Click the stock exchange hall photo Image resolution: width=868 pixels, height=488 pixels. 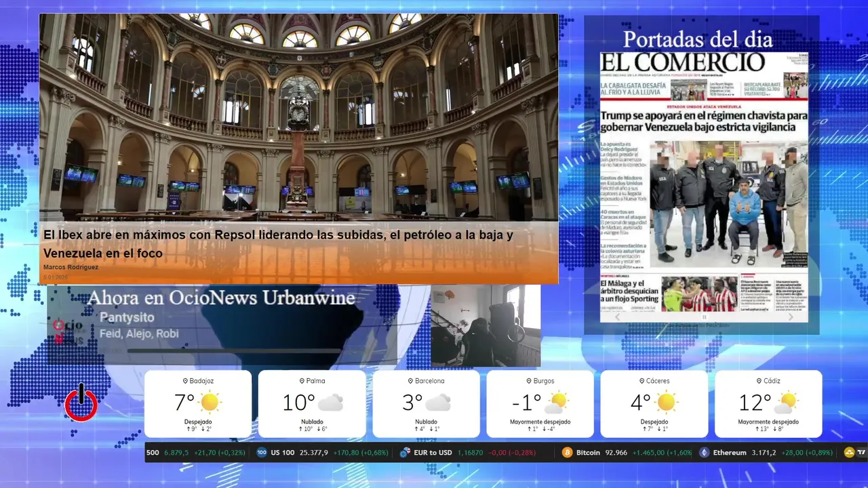tap(299, 117)
